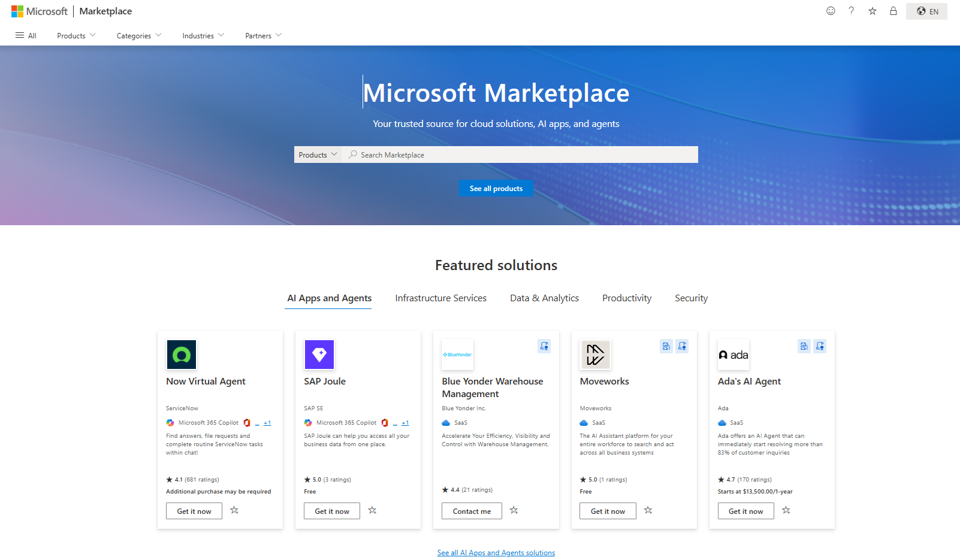Switch to the Security tab
Image resolution: width=960 pixels, height=560 pixels.
tap(691, 298)
